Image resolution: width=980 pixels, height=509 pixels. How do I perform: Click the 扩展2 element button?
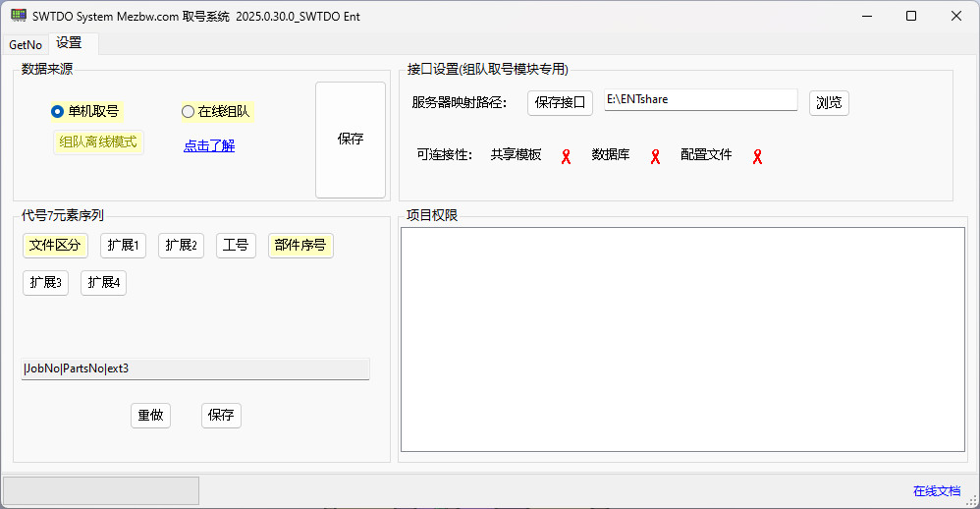pyautogui.click(x=182, y=245)
